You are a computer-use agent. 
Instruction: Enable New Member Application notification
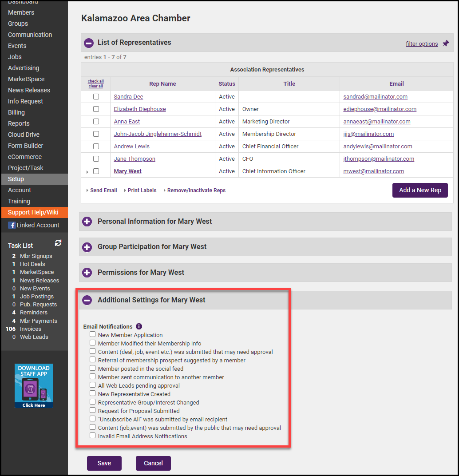[x=92, y=334]
